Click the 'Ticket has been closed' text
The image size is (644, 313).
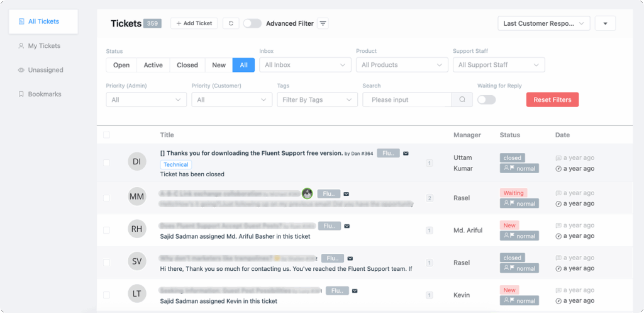(192, 174)
